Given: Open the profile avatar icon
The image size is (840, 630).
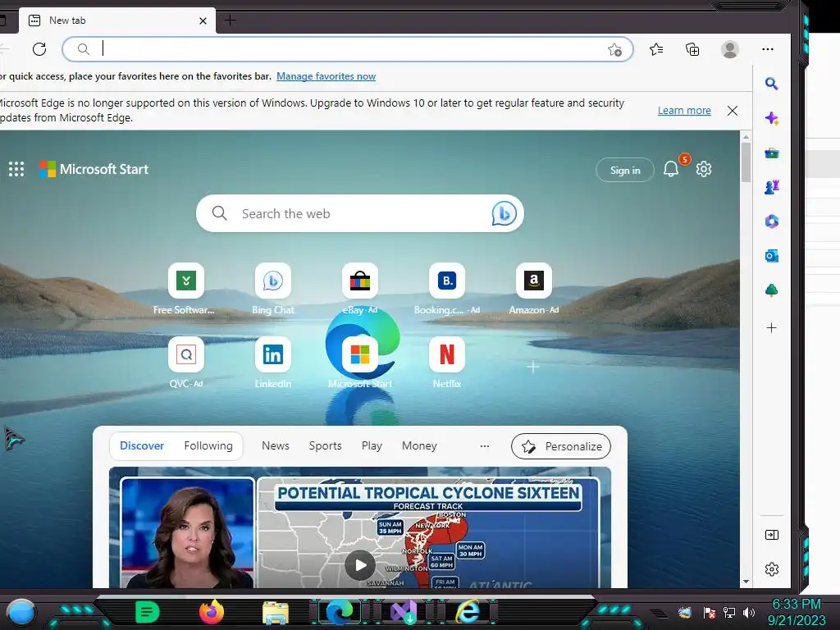Looking at the screenshot, I should click(x=729, y=49).
